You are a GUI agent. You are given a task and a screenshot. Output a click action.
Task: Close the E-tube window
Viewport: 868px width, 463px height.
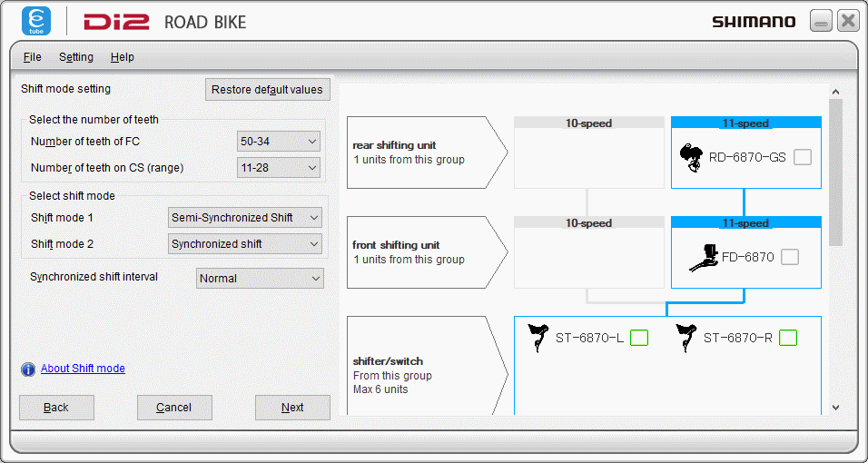[x=848, y=21]
